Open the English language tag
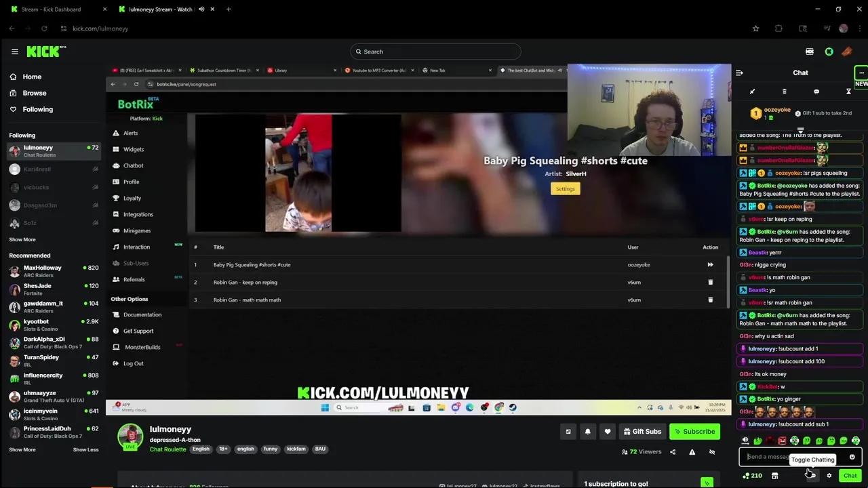 [x=201, y=449]
